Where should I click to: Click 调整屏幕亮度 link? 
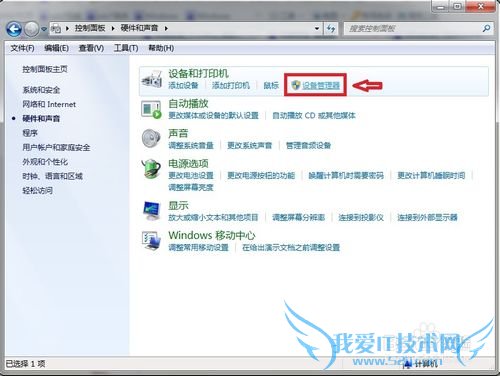point(191,188)
